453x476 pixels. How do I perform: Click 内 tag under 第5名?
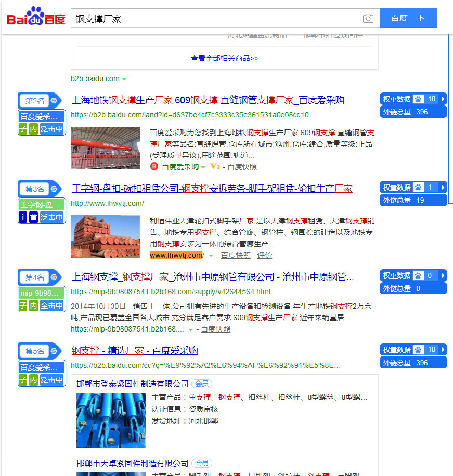click(33, 380)
